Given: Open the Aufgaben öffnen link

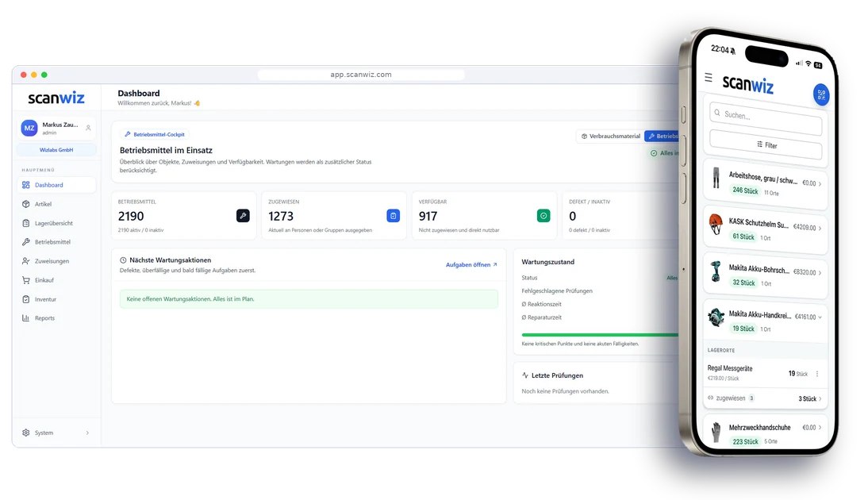Looking at the screenshot, I should click(471, 264).
